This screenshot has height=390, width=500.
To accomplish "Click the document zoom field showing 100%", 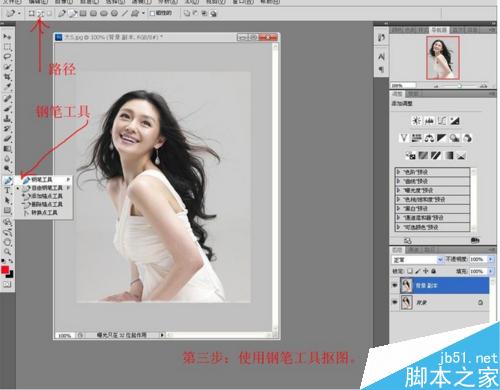I will (x=65, y=335).
